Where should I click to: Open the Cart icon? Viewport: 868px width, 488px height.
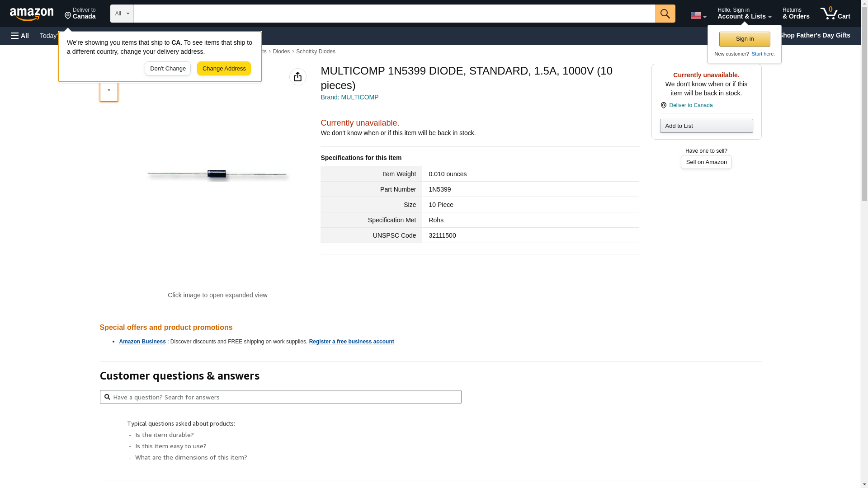click(x=835, y=14)
